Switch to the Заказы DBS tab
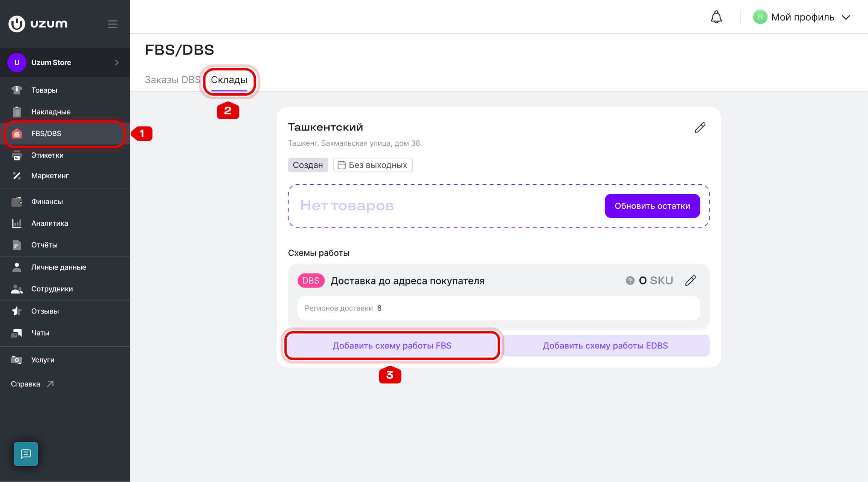This screenshot has height=482, width=868. coord(172,80)
